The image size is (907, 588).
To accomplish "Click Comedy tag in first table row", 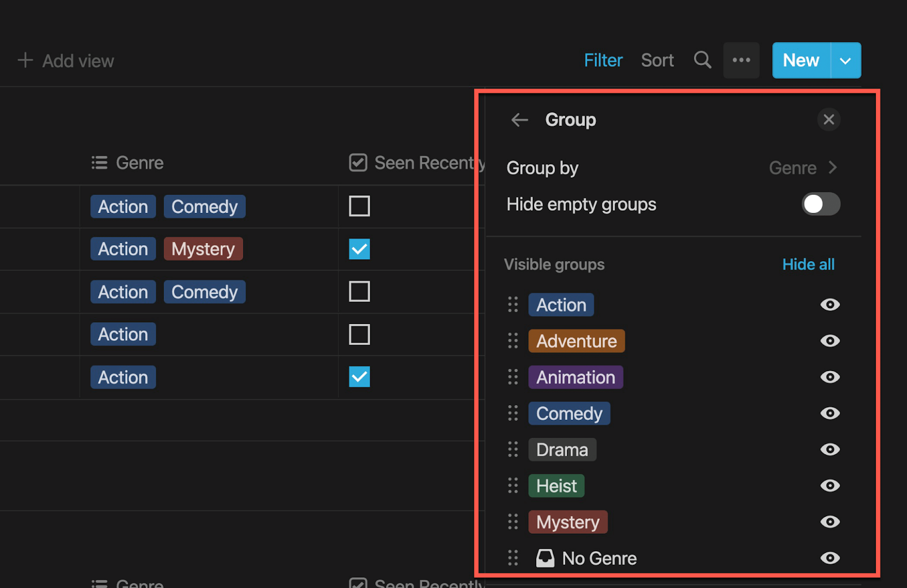I will [x=205, y=206].
